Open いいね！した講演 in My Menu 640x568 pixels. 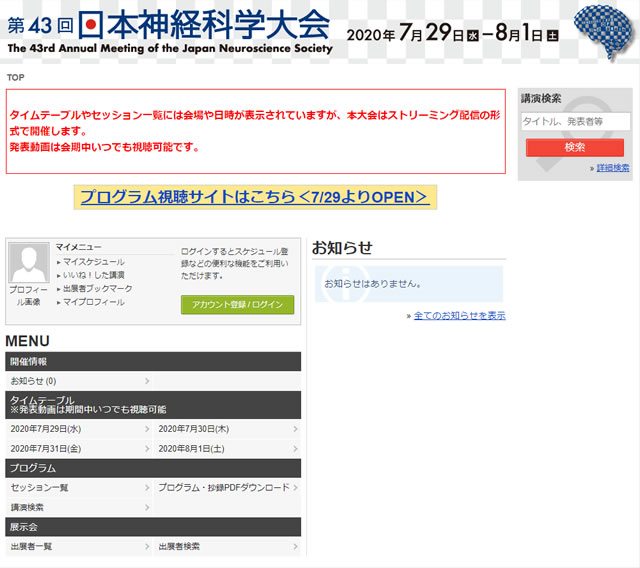click(93, 275)
